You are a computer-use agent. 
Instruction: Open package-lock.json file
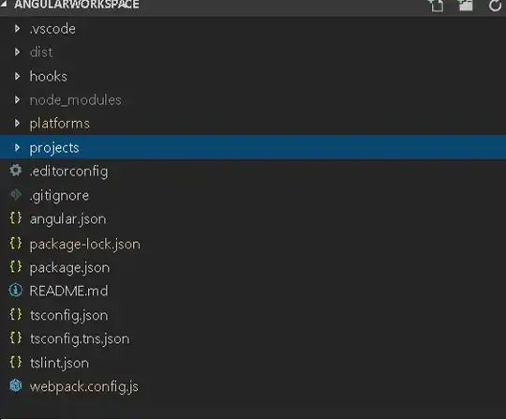coord(253,244)
